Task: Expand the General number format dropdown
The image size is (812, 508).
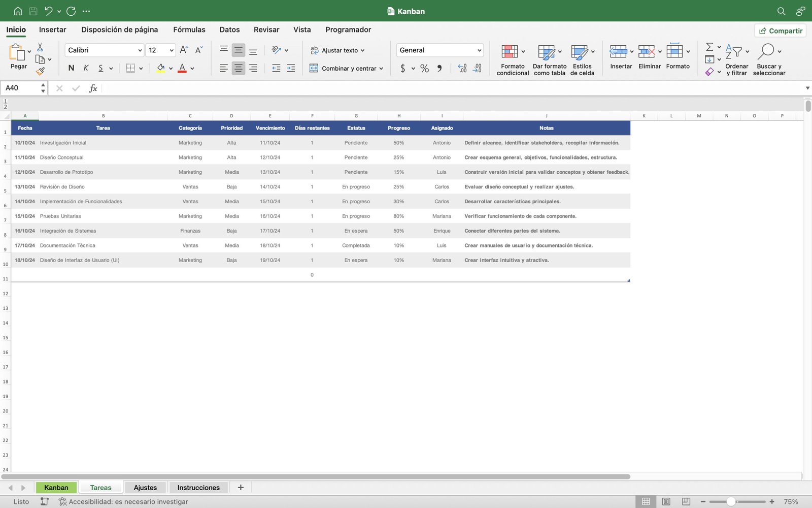Action: (479, 50)
